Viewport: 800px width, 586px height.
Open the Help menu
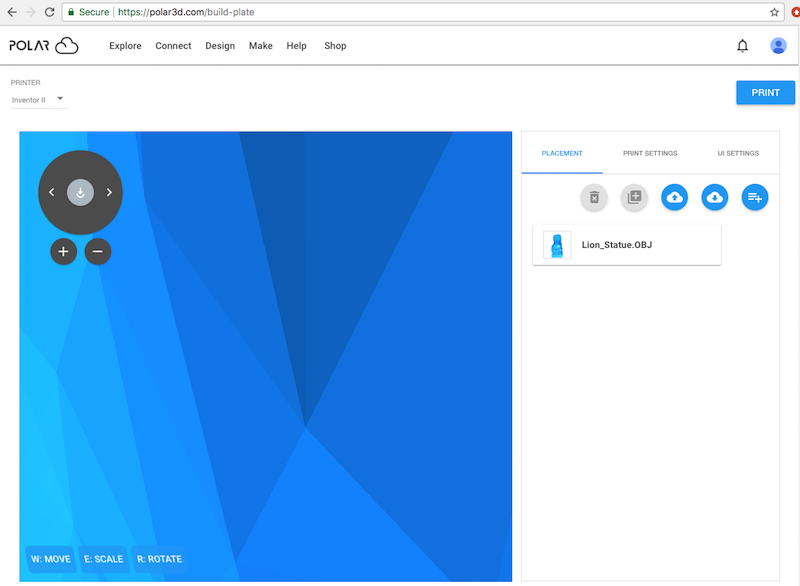296,46
